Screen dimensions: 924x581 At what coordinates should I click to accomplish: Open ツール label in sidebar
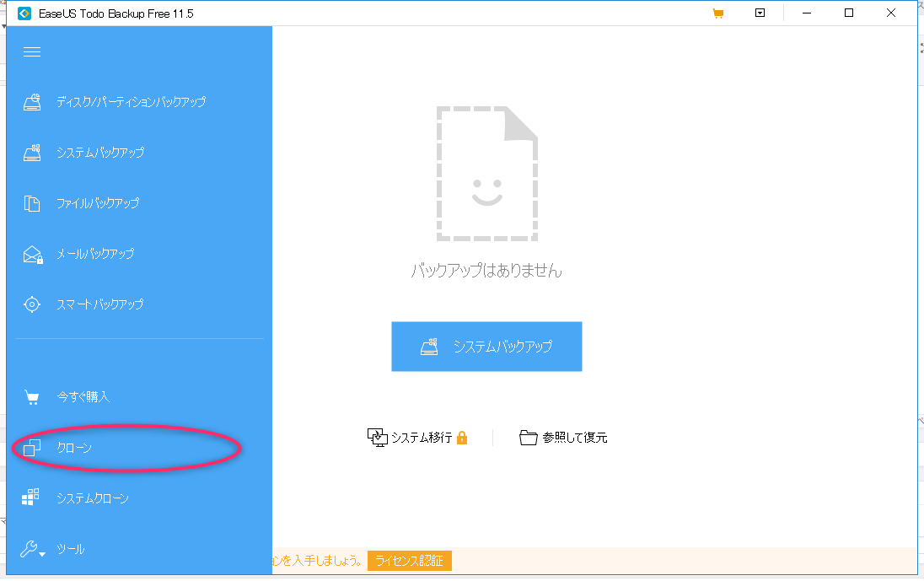click(x=71, y=549)
